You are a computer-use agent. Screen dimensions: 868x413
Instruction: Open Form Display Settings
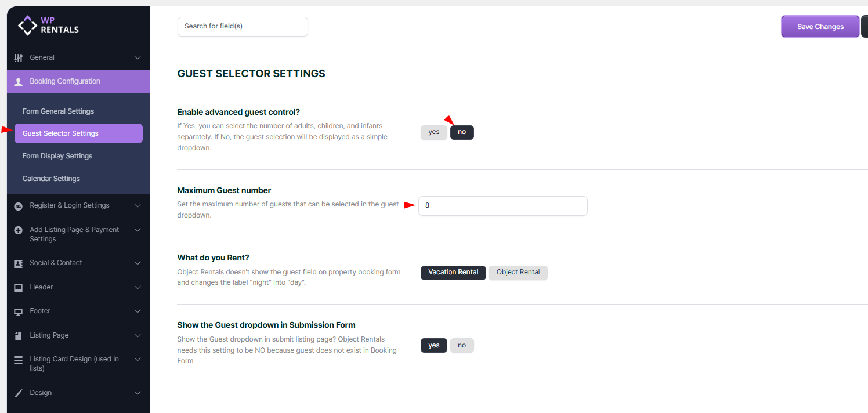click(57, 156)
